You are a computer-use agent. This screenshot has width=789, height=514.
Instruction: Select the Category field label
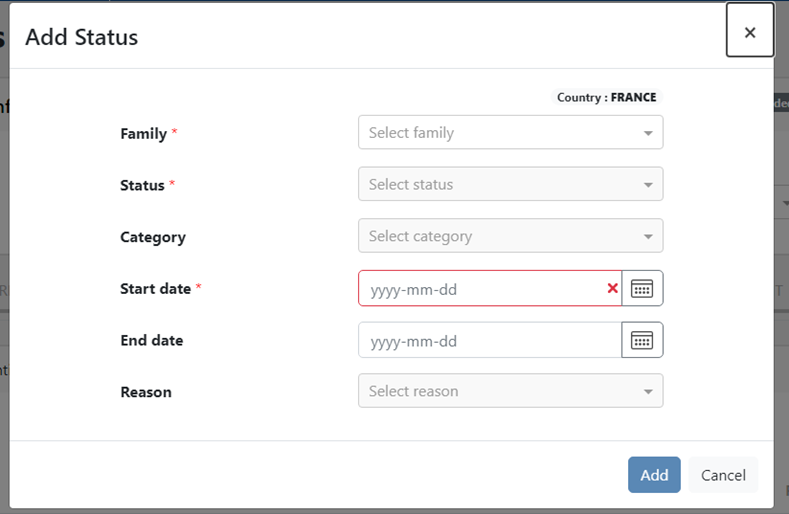tap(152, 238)
